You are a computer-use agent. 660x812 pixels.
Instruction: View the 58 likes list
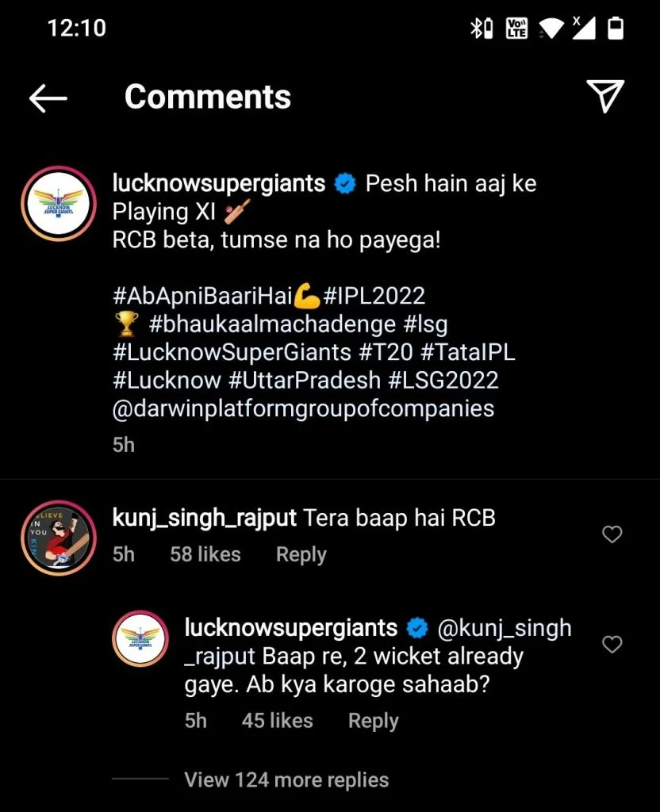[x=205, y=554]
